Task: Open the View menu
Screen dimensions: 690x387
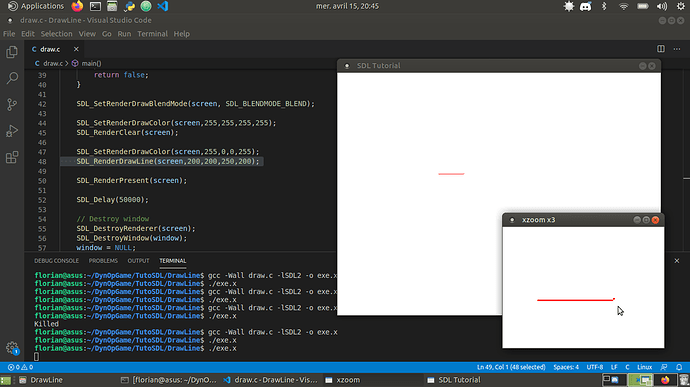Action: pos(87,34)
